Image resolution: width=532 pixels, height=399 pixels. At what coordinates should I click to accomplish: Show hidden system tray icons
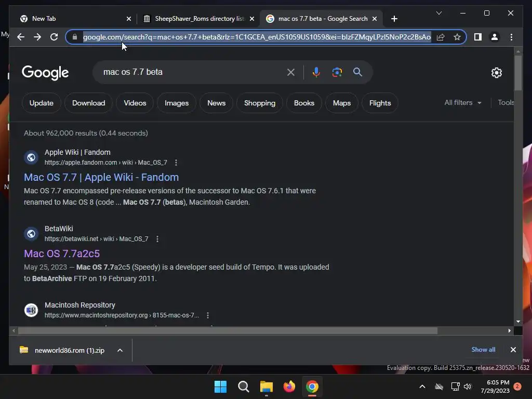(x=422, y=387)
